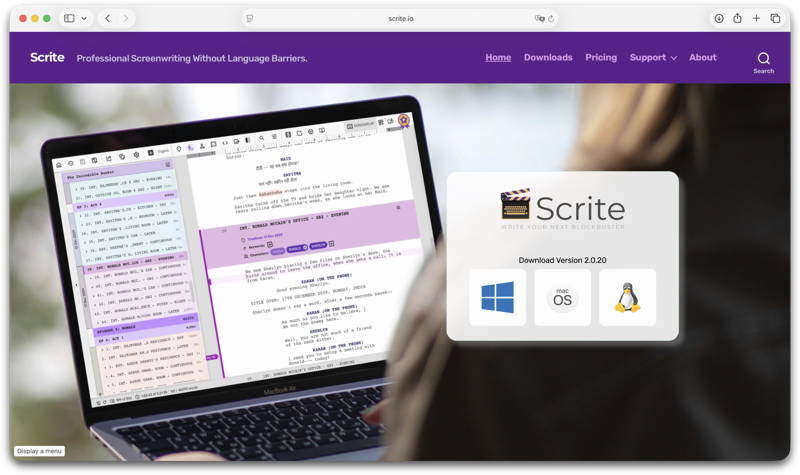Open sidebar options dropdown arrow
Screen dimensions: 800x475
(84, 18)
